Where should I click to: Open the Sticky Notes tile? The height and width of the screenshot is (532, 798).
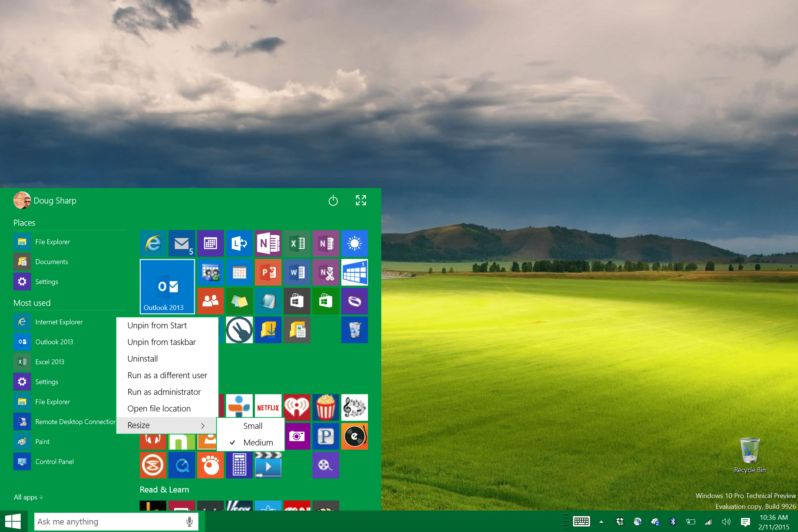(239, 301)
